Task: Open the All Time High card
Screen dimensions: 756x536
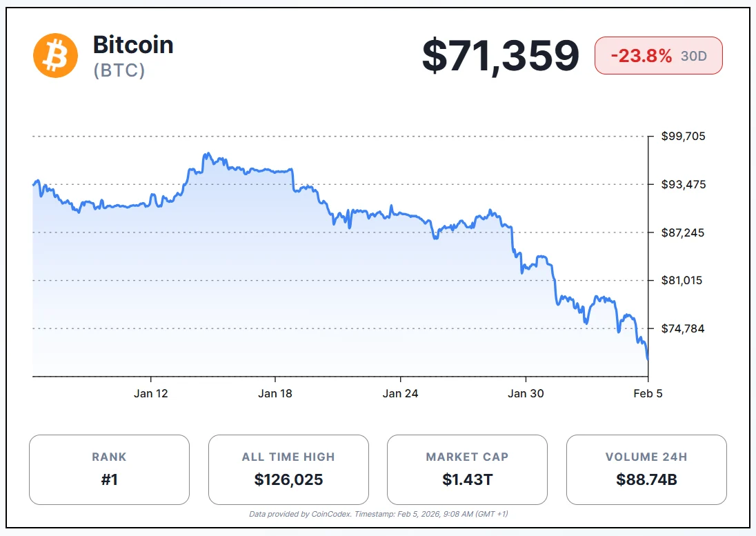Action: pos(288,469)
